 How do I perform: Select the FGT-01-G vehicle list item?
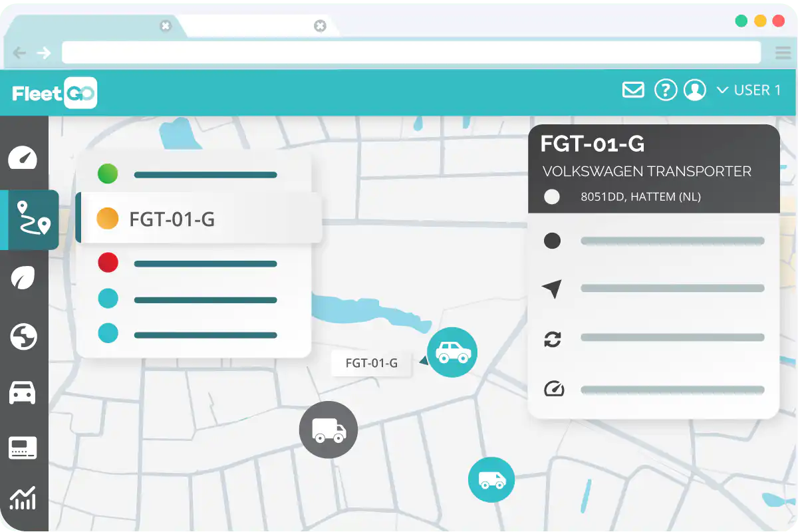pyautogui.click(x=198, y=219)
